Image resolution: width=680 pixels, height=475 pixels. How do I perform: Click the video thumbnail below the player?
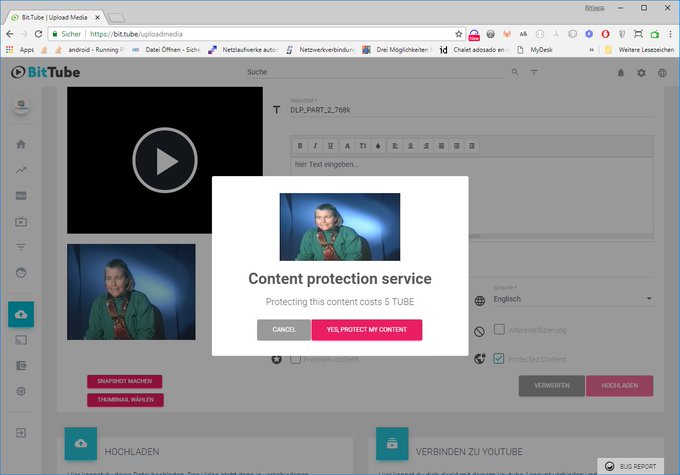[131, 292]
